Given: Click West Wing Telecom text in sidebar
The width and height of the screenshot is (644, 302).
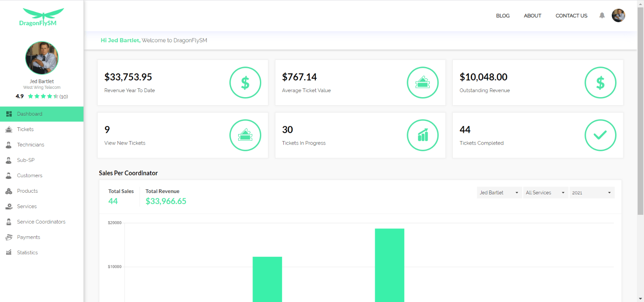Looking at the screenshot, I should 42,88.
